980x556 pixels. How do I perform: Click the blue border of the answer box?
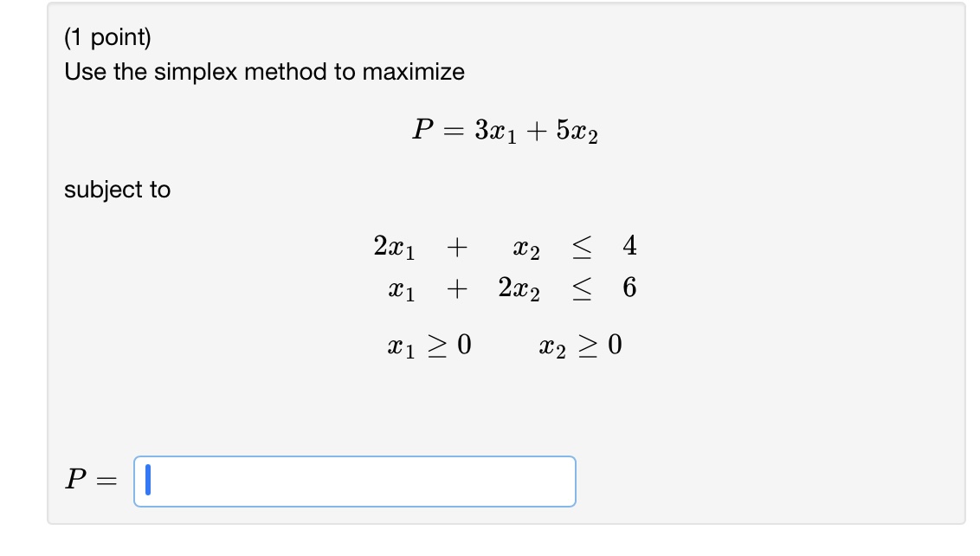pyautogui.click(x=356, y=456)
